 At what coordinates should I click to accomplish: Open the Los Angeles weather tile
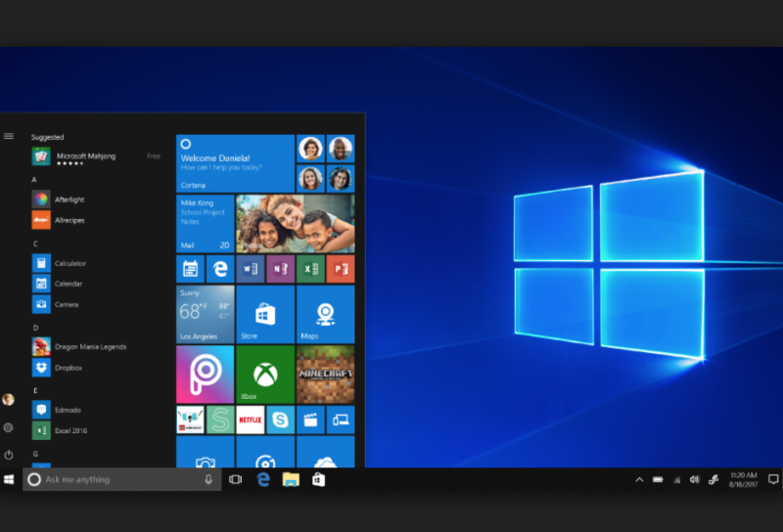tap(206, 315)
